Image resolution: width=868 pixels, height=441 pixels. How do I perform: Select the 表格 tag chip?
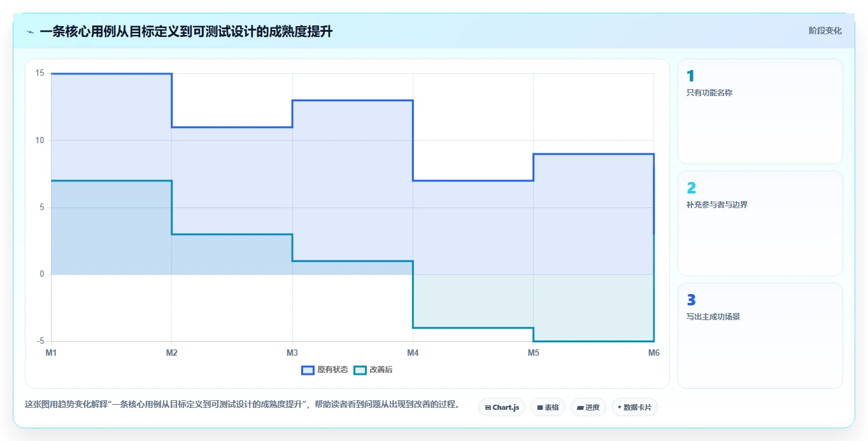click(x=548, y=407)
